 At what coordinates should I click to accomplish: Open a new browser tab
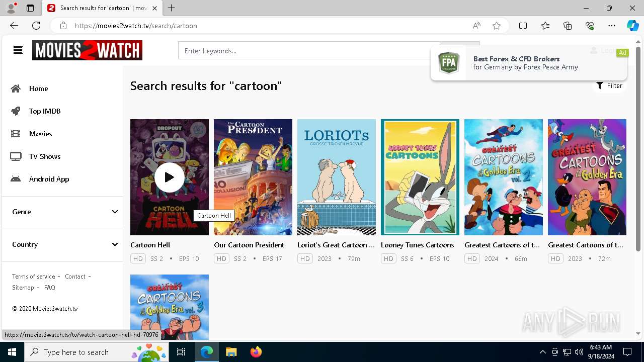tap(172, 8)
